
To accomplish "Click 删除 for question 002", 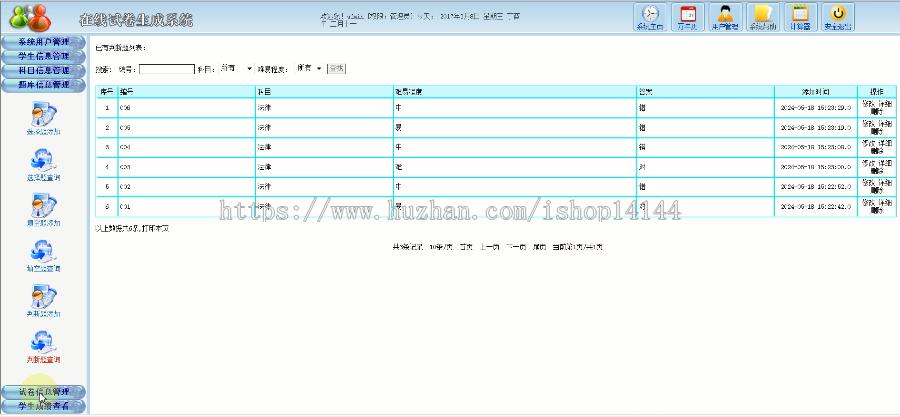I will click(877, 191).
